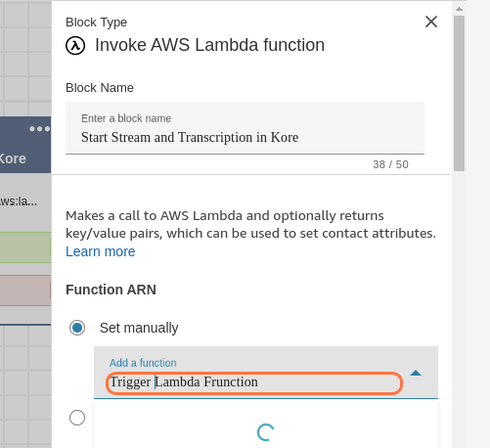Open the Learn more link
Viewport: 490px width, 448px height.
tap(101, 251)
